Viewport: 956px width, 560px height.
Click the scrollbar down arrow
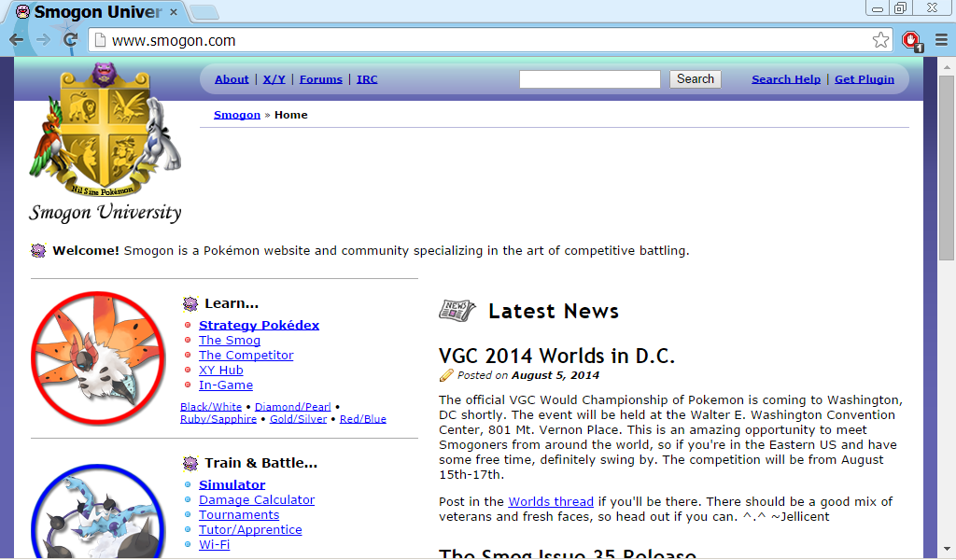(947, 549)
